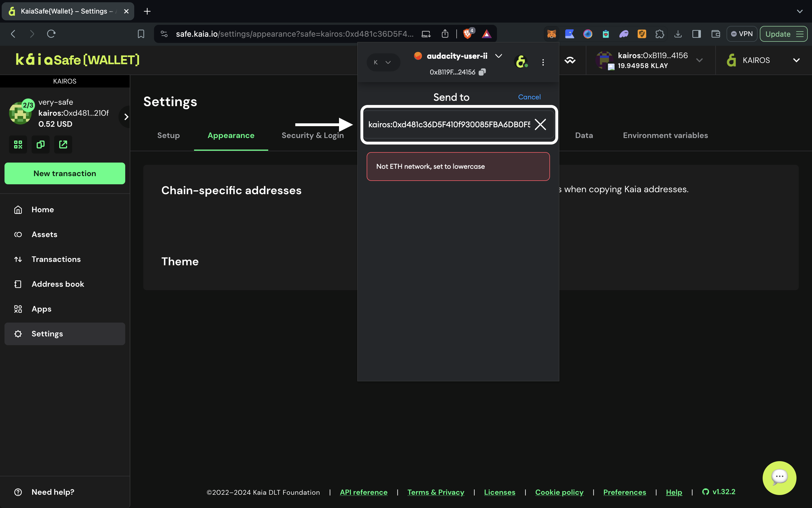812x508 pixels.
Task: Click Cancel in Send to panel
Action: click(529, 97)
